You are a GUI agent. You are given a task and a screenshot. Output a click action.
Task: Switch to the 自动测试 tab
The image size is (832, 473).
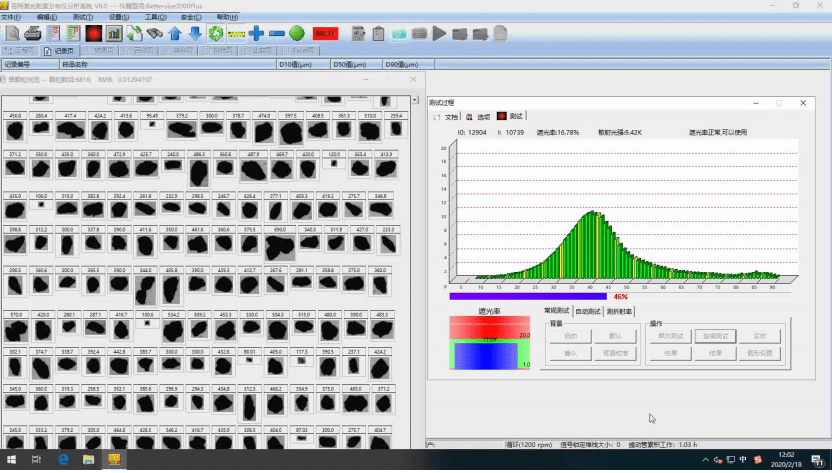point(587,311)
